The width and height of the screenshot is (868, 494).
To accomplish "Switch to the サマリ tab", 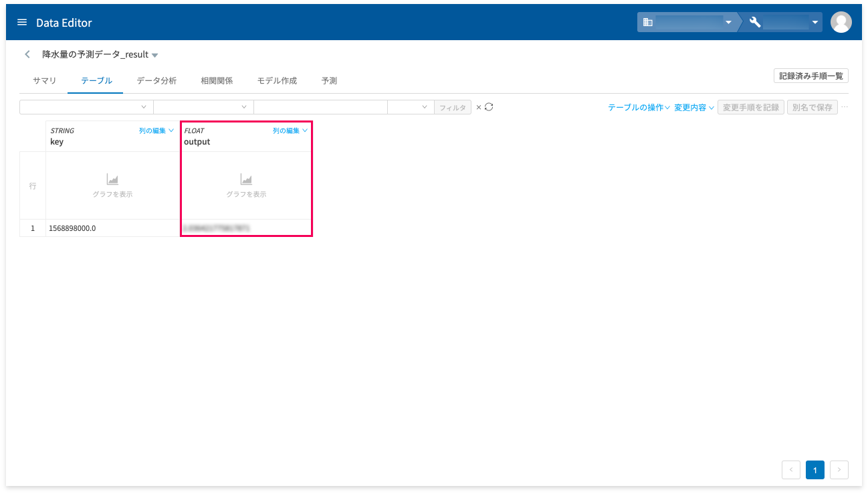I will point(45,80).
